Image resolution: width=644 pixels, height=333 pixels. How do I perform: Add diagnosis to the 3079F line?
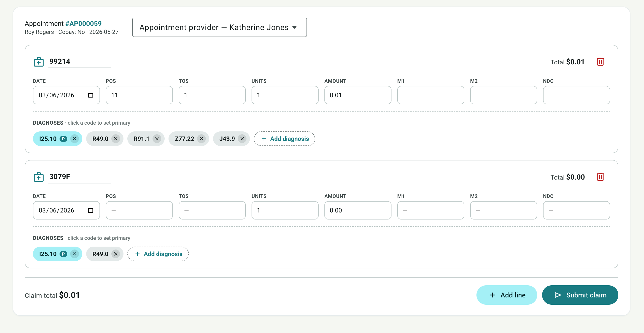coord(158,254)
